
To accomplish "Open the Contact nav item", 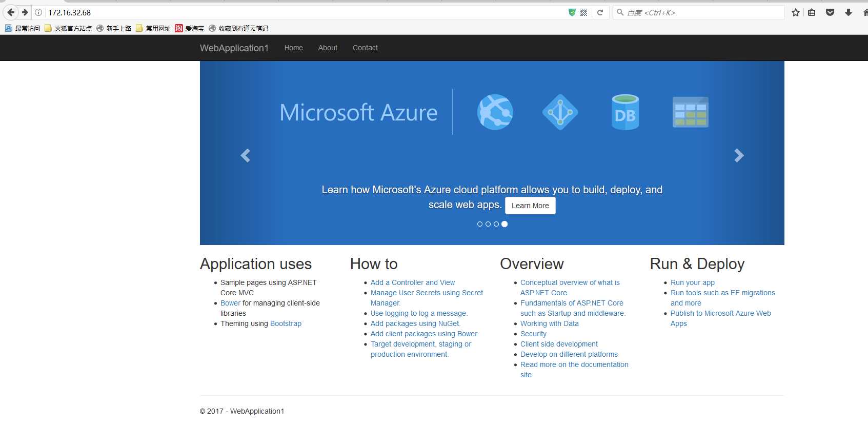I will pyautogui.click(x=365, y=48).
